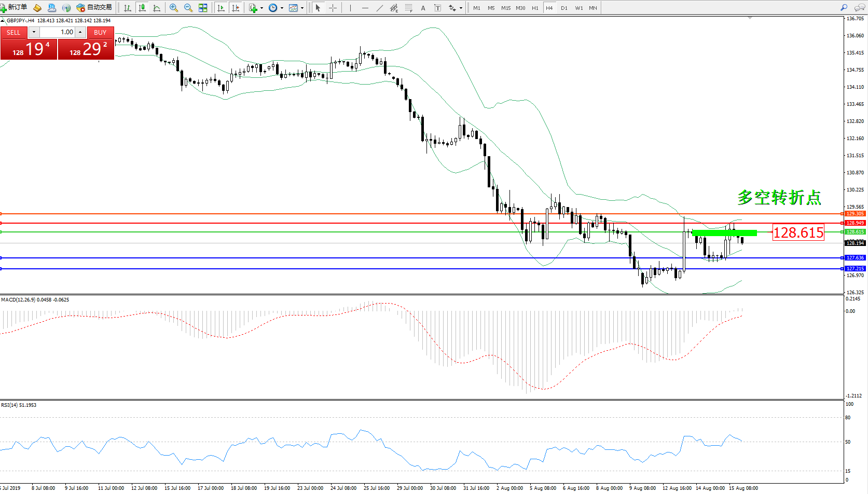Zoom out with the magnifier minus icon
The width and height of the screenshot is (868, 494).
click(x=188, y=8)
